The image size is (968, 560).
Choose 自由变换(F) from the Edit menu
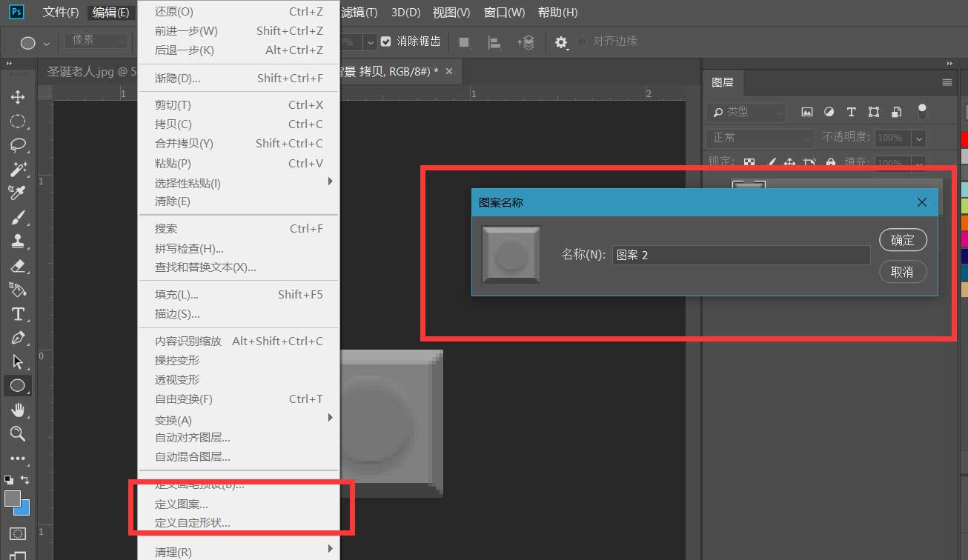[x=239, y=399]
